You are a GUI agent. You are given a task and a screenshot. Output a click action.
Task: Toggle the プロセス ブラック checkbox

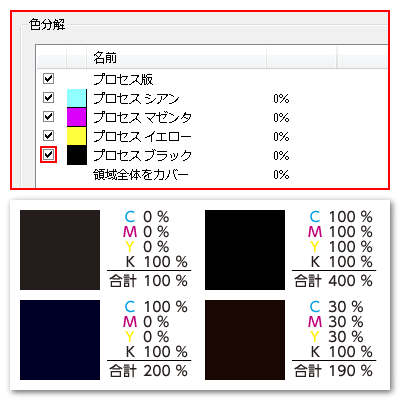[48, 155]
